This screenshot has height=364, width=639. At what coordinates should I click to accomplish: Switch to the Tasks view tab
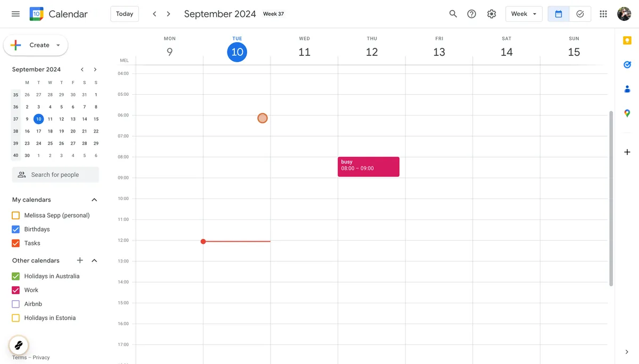pos(580,14)
